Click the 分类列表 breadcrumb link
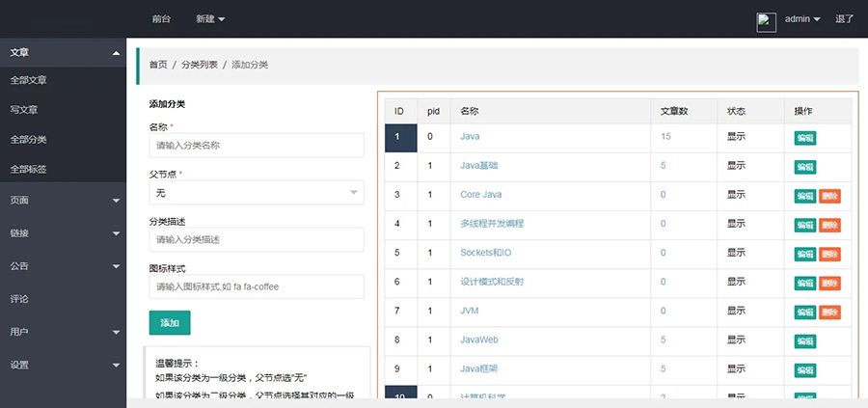The width and height of the screenshot is (868, 408). pyautogui.click(x=199, y=65)
